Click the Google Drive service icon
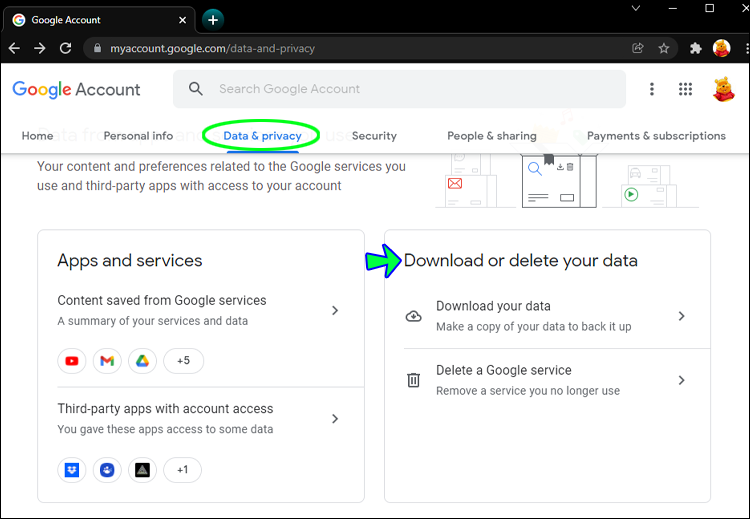Viewport: 750px width, 519px height. point(142,361)
